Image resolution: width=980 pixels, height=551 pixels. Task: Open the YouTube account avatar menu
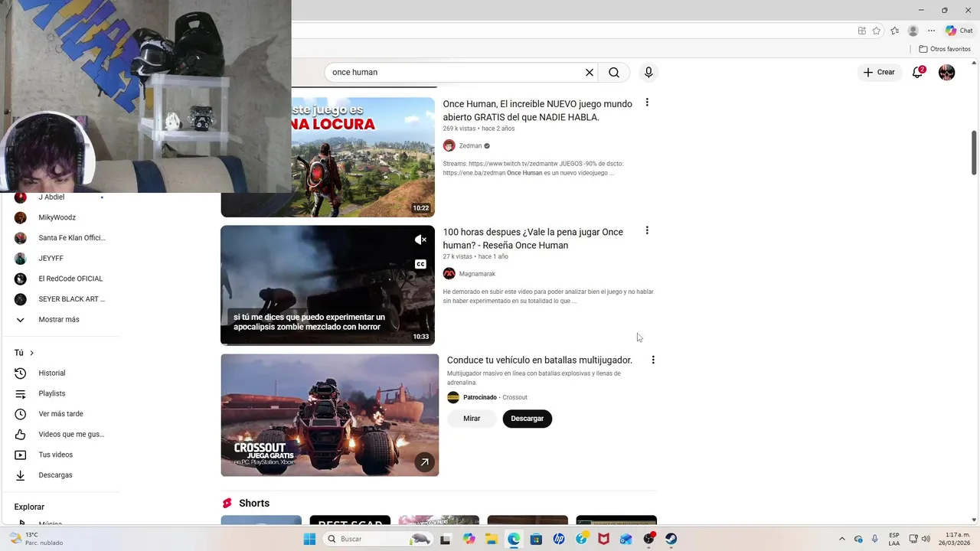tap(947, 73)
